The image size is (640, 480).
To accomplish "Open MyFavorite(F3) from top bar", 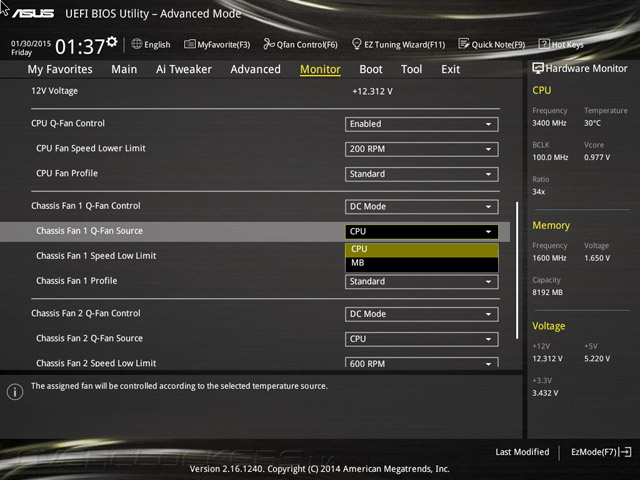I will point(217,44).
